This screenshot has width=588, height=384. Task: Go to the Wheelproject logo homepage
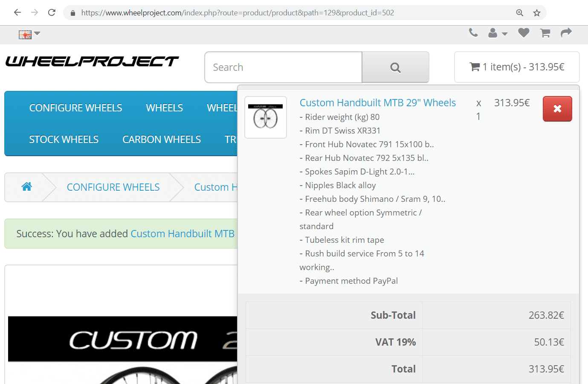[92, 62]
